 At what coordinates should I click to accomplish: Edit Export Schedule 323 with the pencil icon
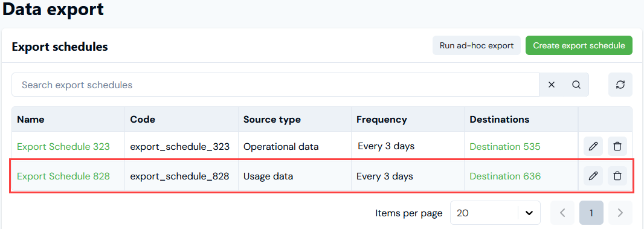pyautogui.click(x=593, y=146)
